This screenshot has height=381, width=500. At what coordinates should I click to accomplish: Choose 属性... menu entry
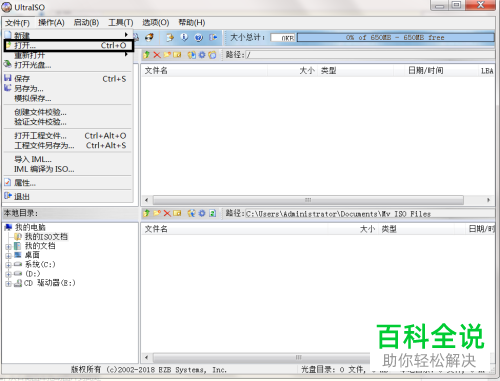click(68, 183)
